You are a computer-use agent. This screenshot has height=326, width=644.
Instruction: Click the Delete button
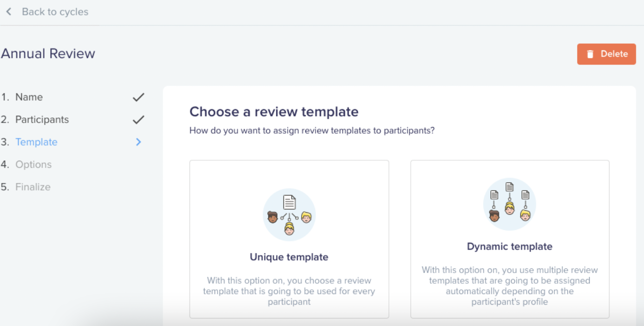point(606,54)
